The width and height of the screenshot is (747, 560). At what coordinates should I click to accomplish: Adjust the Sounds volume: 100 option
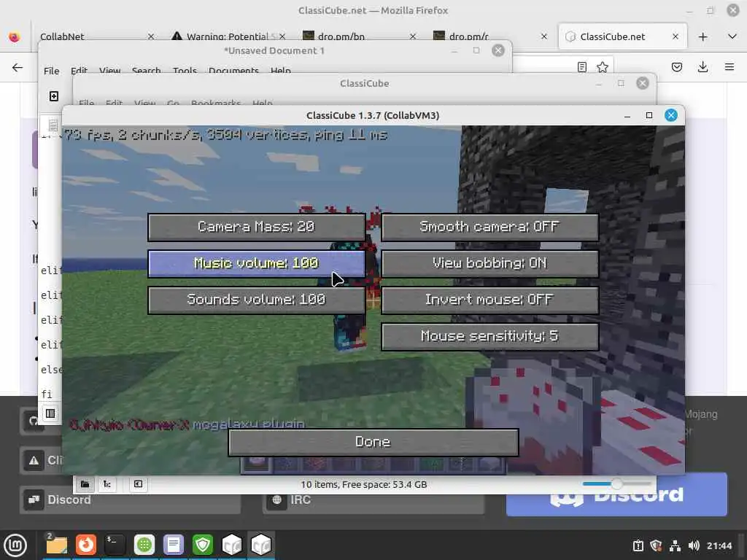tap(256, 300)
